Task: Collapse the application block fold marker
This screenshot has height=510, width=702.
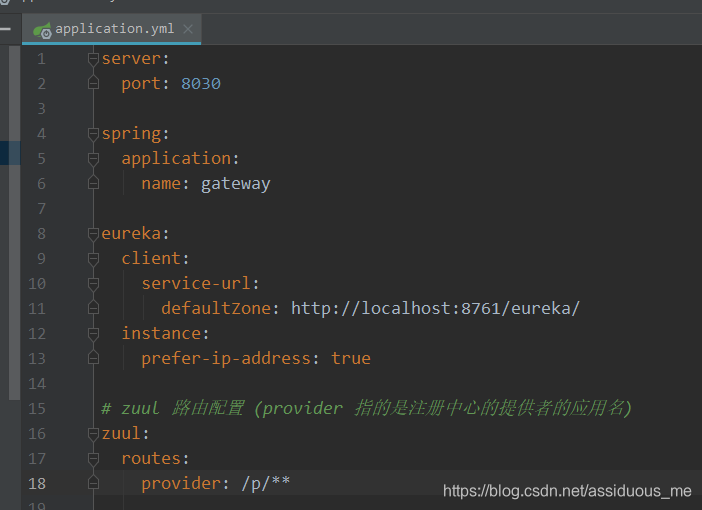Action: tap(93, 159)
